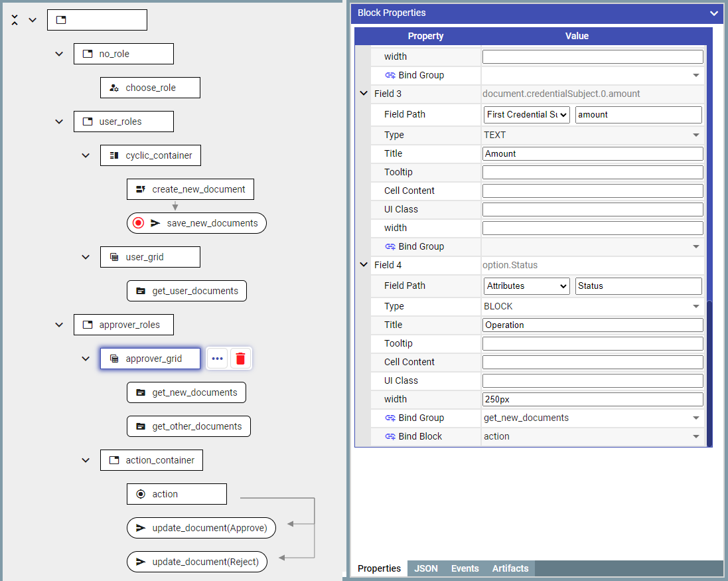Click the cyclic_container block icon

114,155
